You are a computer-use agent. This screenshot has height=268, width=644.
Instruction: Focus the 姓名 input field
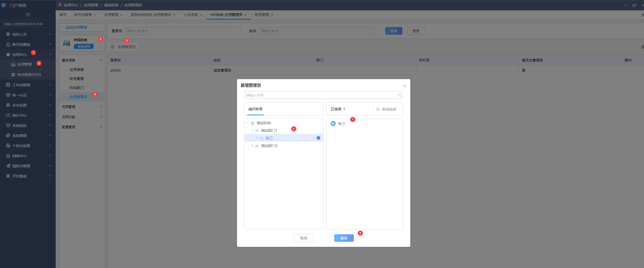click(317, 31)
